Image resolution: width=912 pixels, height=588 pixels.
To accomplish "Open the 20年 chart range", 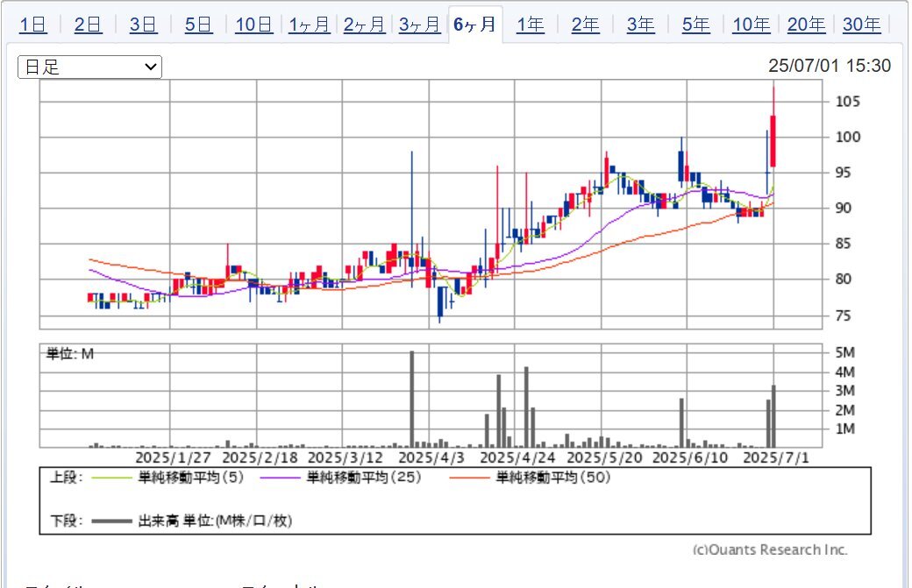I will click(x=806, y=25).
